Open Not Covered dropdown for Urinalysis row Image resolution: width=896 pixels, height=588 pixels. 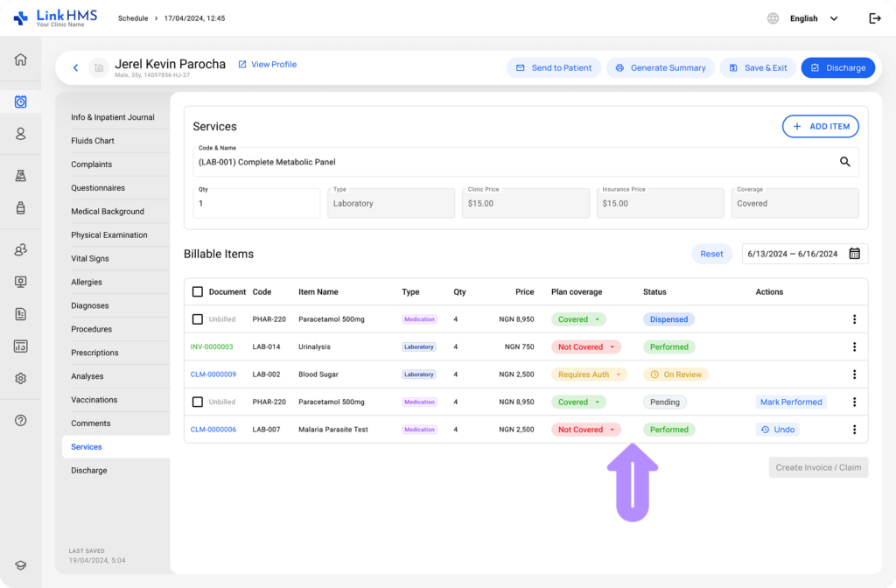585,346
